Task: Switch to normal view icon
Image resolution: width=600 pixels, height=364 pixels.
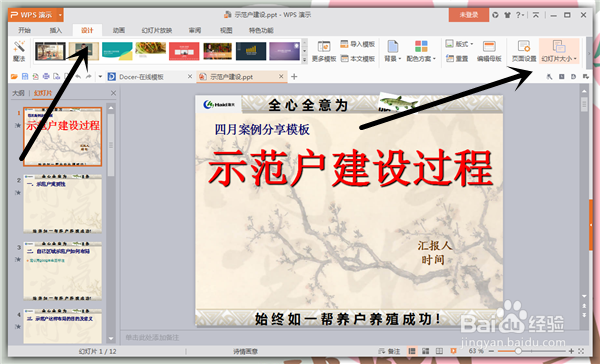Action: coord(412,351)
